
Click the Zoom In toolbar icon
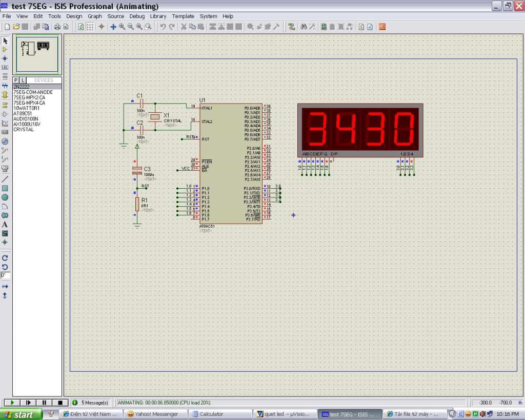pyautogui.click(x=123, y=27)
